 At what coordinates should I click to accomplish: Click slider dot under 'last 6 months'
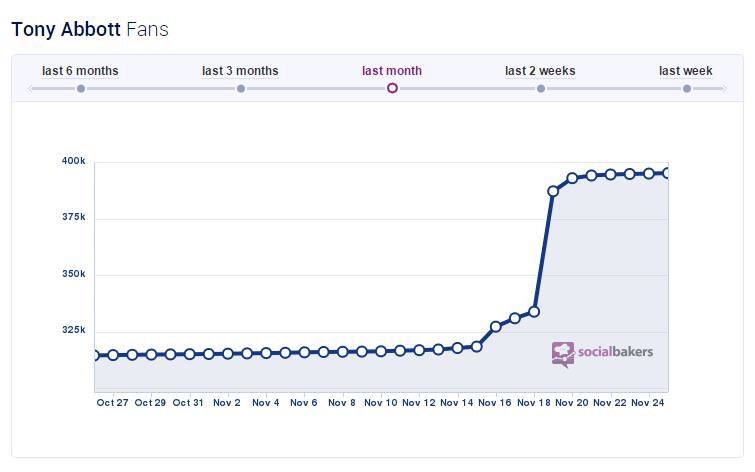pos(81,89)
